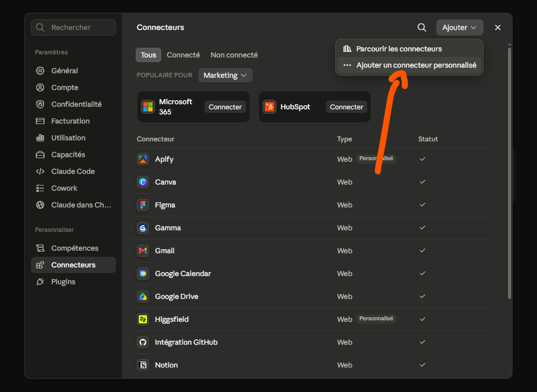Click the Rechercher search field

click(73, 27)
